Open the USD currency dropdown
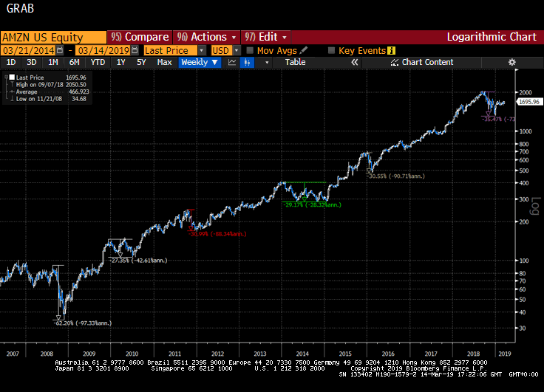Image resolution: width=544 pixels, height=392 pixels. (x=237, y=51)
